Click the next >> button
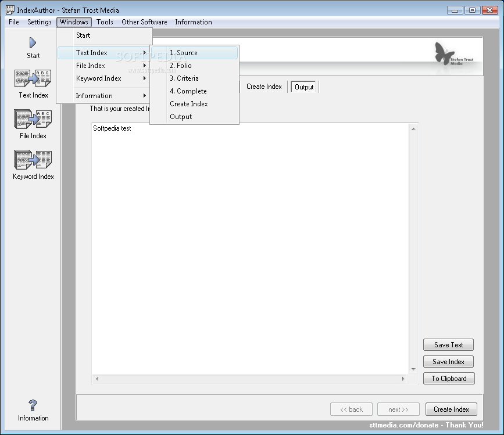504x435 pixels. (x=398, y=409)
